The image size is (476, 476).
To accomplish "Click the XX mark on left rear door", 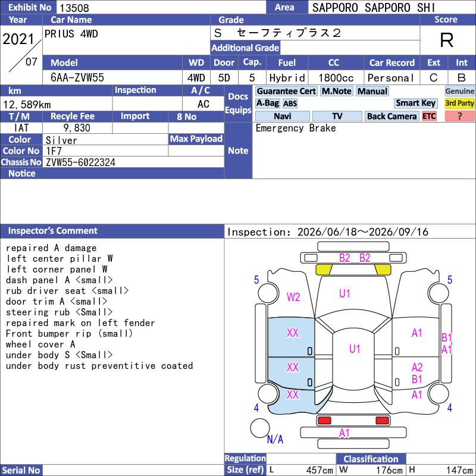I will click(x=293, y=367).
